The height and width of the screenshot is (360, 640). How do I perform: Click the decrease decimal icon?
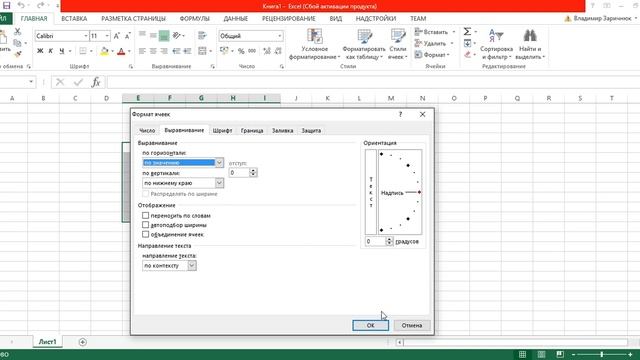[278, 51]
